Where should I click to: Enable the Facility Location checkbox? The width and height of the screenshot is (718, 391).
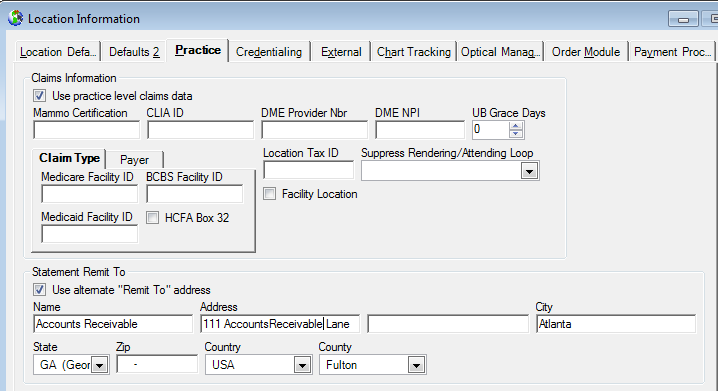click(x=270, y=194)
